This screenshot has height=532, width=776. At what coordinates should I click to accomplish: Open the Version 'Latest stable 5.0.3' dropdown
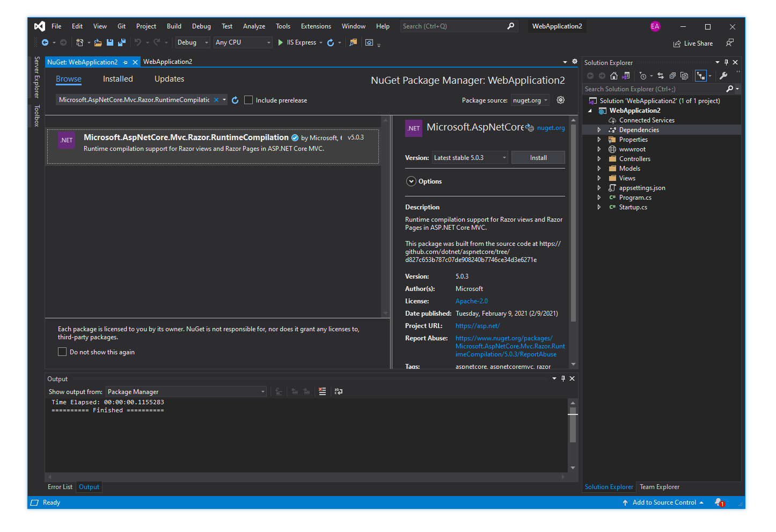click(x=470, y=157)
